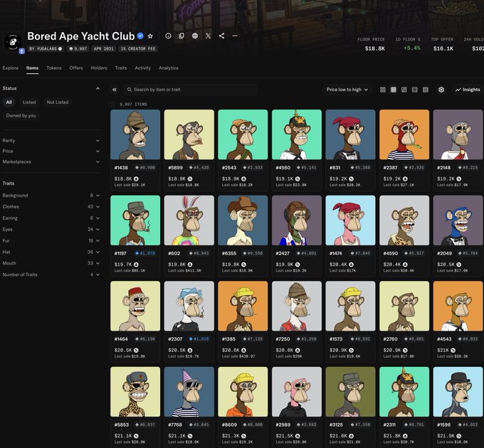
Task: Click marketplace icon beside $18.9K price of #5899
Action: 190,178
